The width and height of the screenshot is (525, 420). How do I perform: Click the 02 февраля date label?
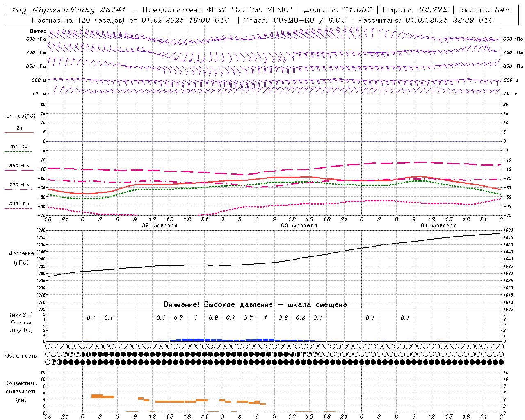click(160, 226)
